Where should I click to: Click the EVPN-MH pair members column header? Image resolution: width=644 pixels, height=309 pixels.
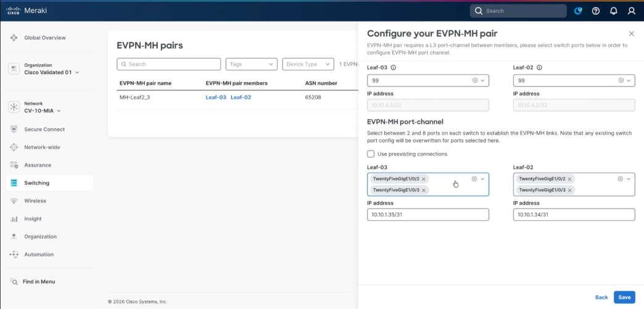click(x=237, y=83)
